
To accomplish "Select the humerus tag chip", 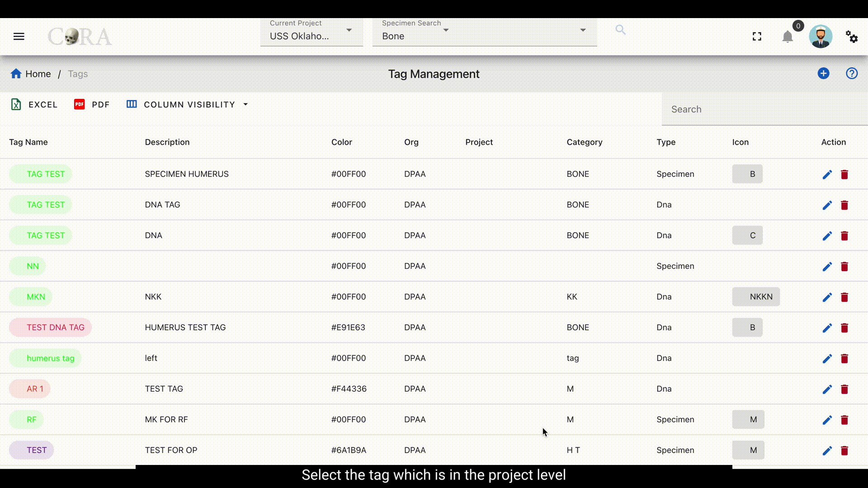I will pyautogui.click(x=45, y=358).
